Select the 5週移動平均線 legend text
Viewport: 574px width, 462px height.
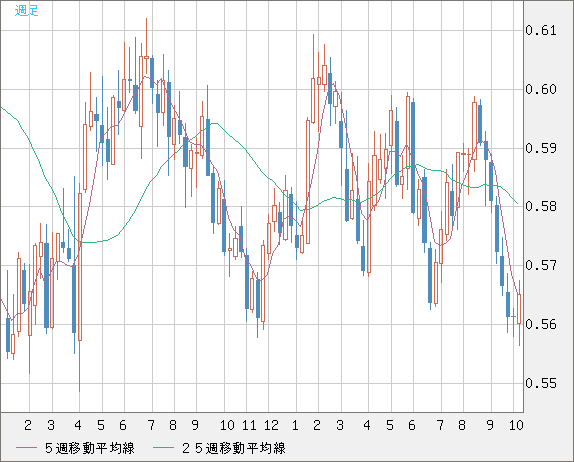click(x=90, y=448)
